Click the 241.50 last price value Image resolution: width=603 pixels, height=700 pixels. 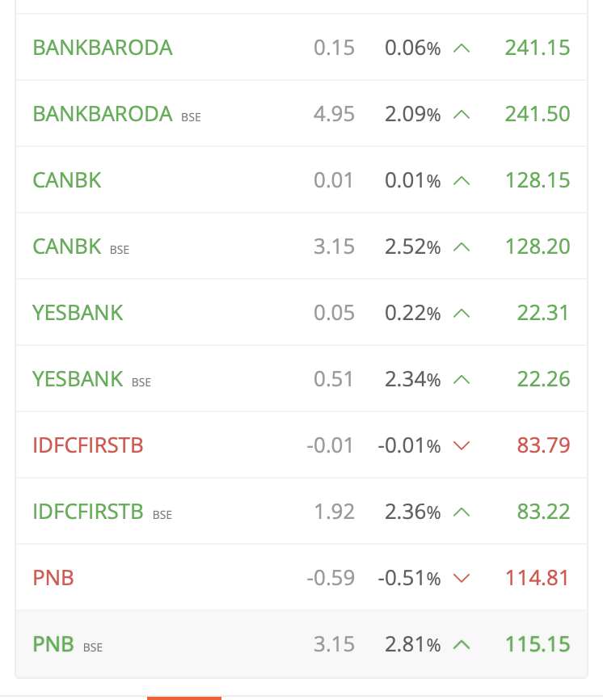[538, 114]
